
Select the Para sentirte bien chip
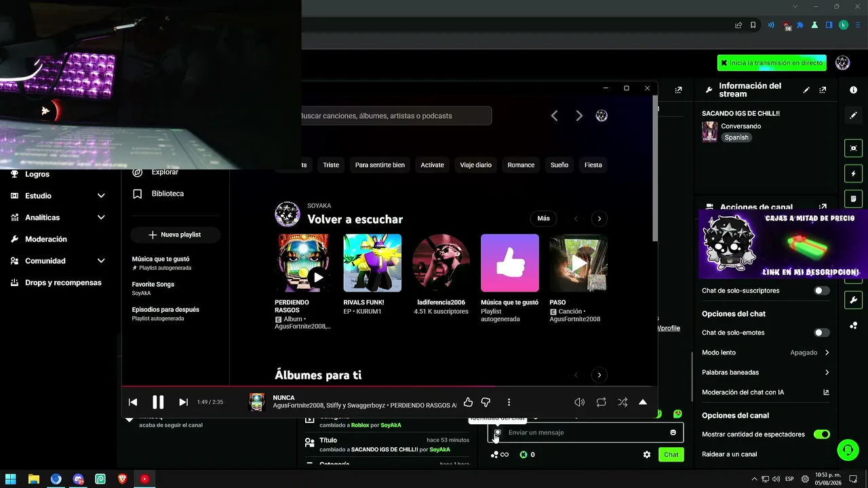pyautogui.click(x=380, y=165)
